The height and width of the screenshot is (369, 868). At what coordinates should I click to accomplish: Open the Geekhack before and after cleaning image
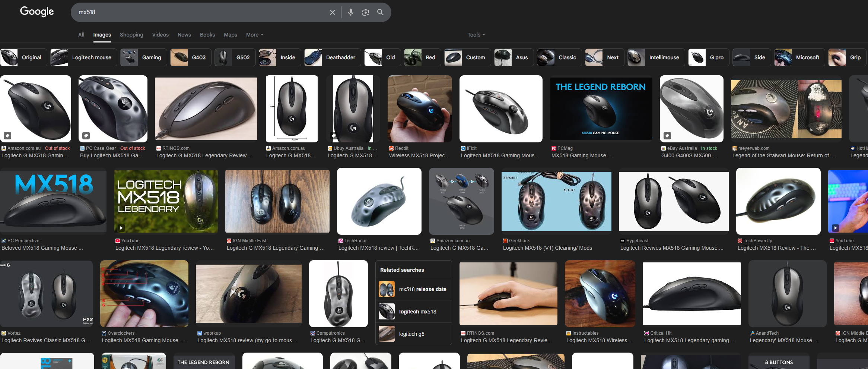pos(556,201)
